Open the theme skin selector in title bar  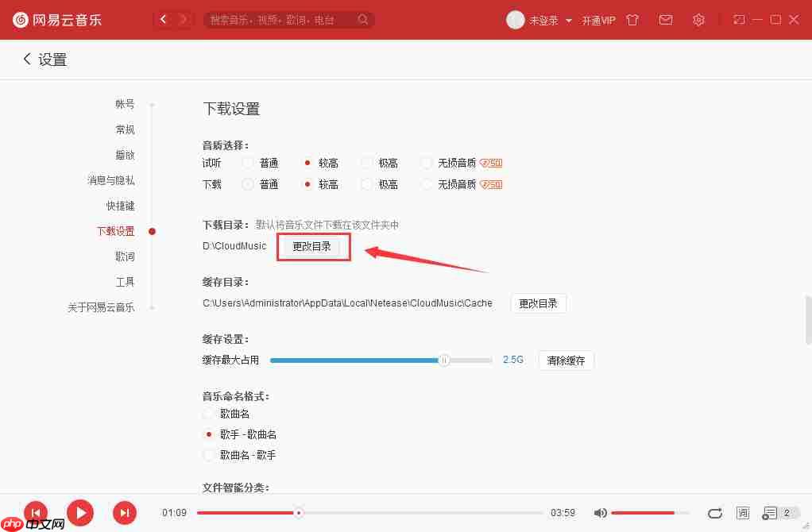pos(632,20)
